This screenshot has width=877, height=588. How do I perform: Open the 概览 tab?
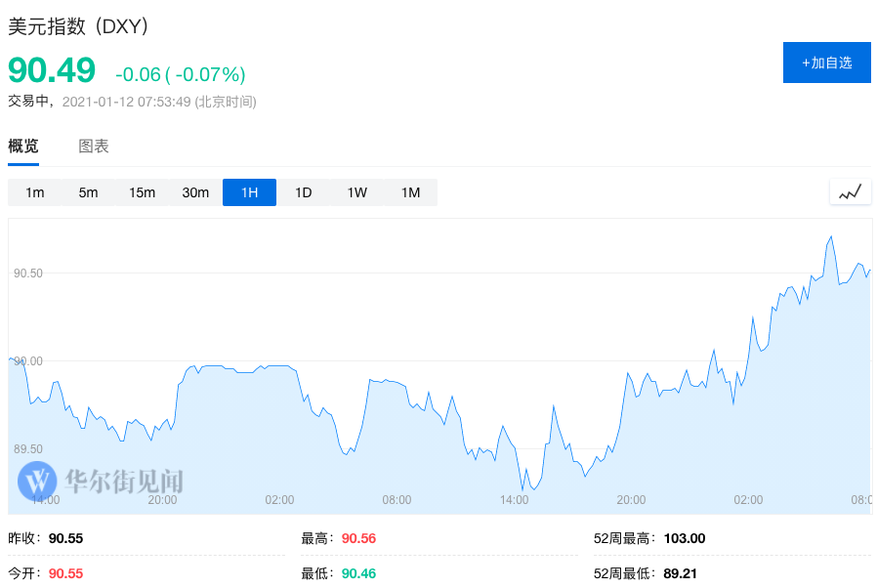tap(23, 147)
